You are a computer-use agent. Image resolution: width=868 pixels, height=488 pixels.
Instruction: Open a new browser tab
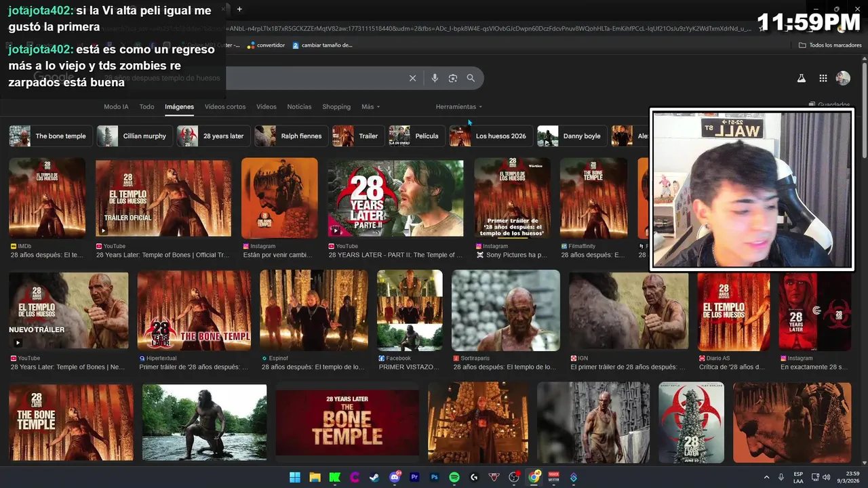click(239, 9)
